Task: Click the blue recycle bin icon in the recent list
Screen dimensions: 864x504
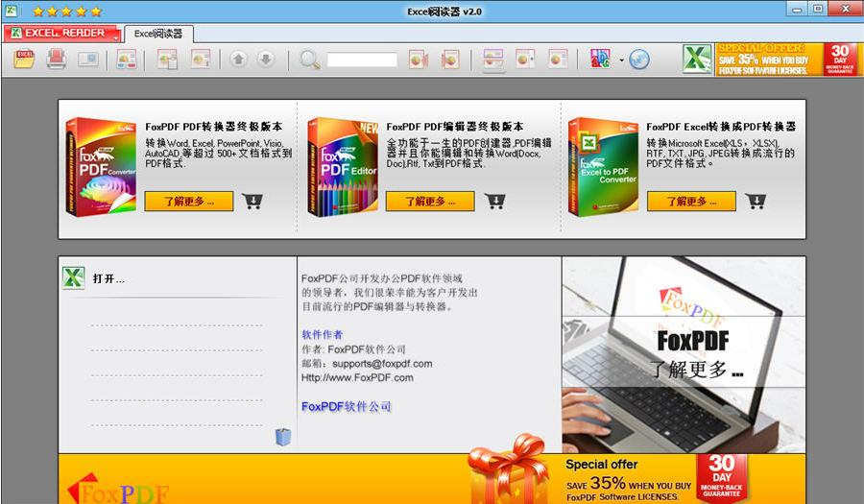Action: (283, 437)
